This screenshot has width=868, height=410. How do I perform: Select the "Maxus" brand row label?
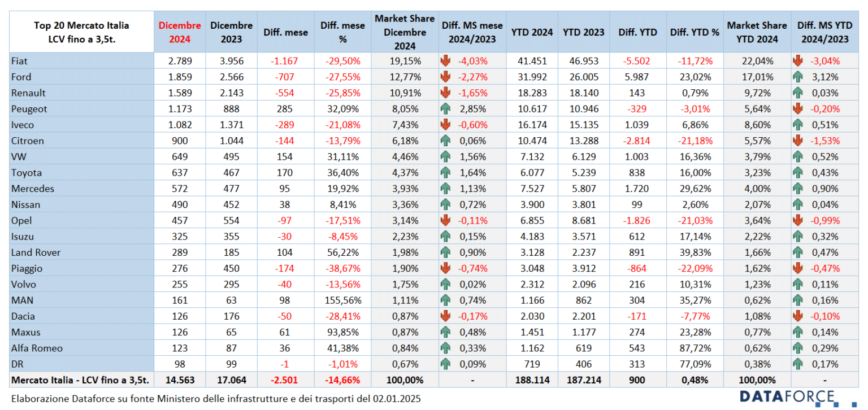click(25, 333)
